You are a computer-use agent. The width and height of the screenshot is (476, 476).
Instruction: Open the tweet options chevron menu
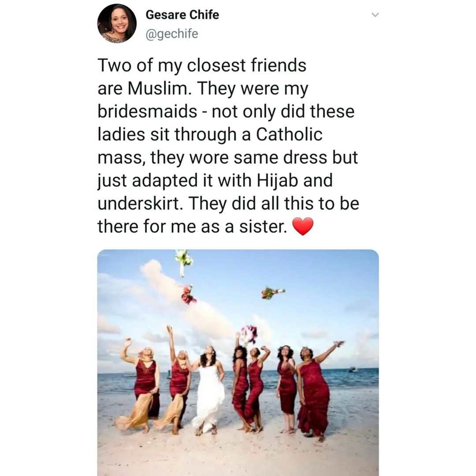(375, 15)
